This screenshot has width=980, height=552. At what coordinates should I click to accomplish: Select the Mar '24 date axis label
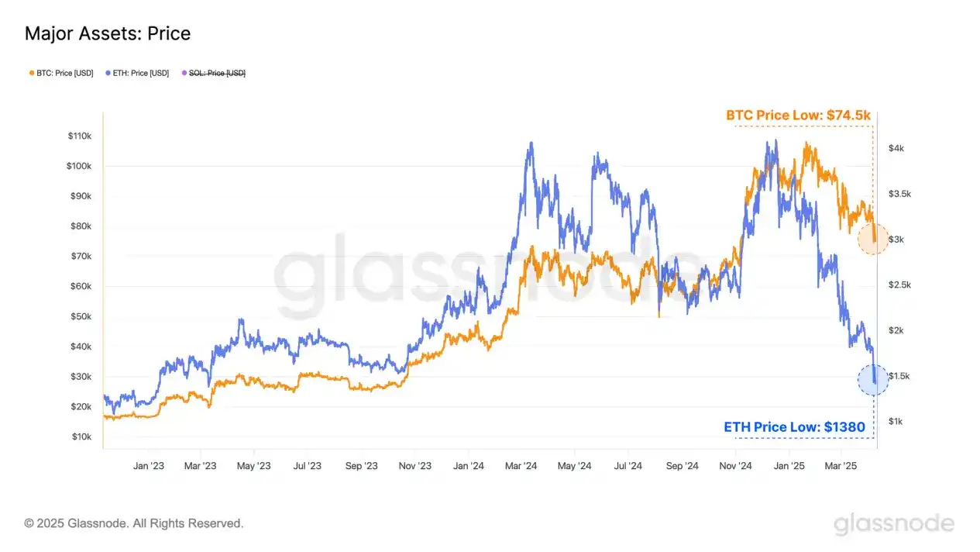click(x=521, y=466)
